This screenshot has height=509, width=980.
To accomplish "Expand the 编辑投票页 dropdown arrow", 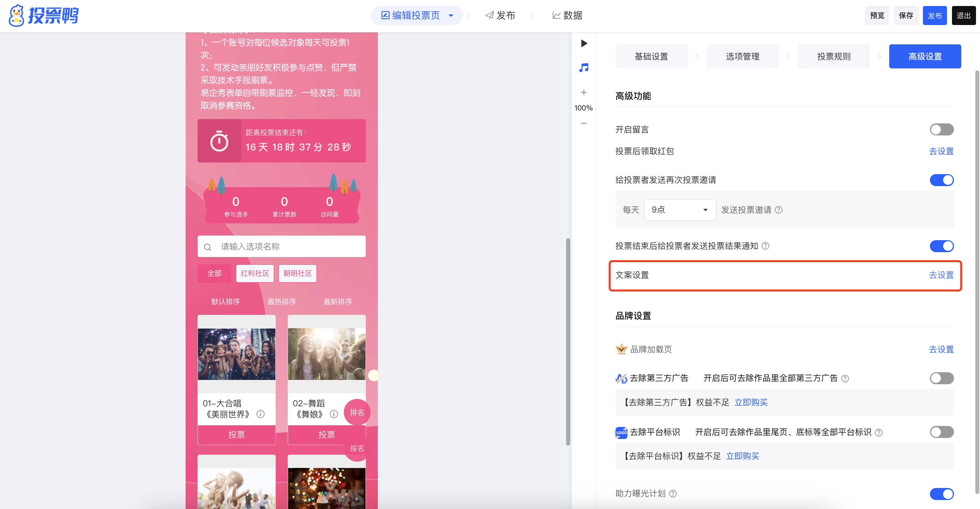I will (x=451, y=16).
